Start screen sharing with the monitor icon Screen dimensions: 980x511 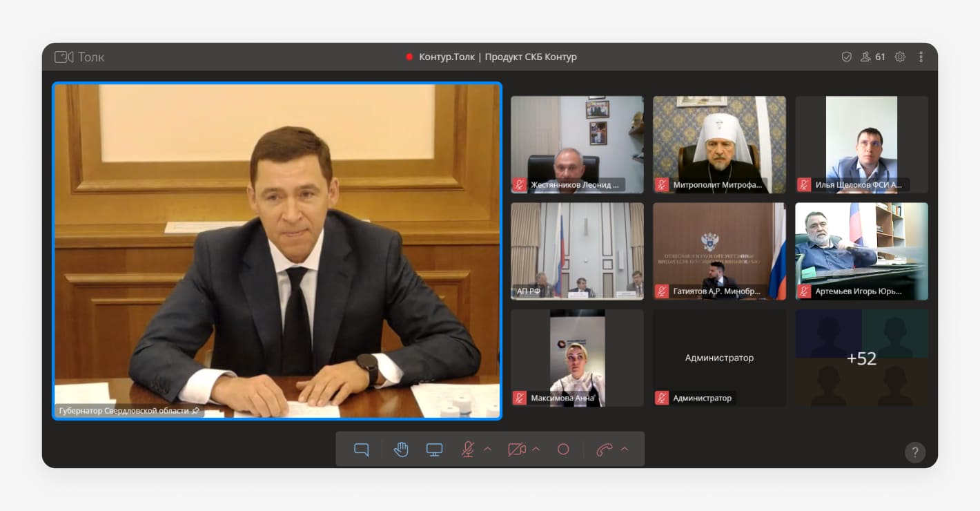(x=434, y=450)
